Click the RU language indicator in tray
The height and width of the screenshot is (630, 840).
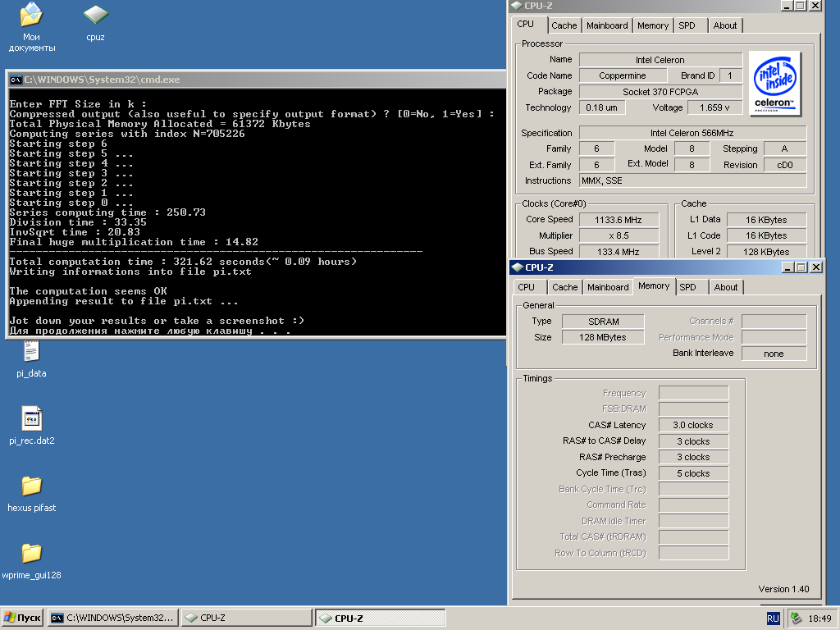coord(773,619)
